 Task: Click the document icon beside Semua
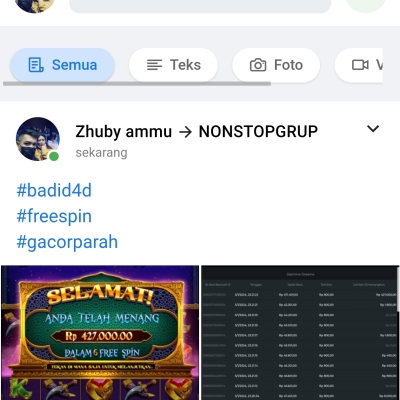point(36,65)
